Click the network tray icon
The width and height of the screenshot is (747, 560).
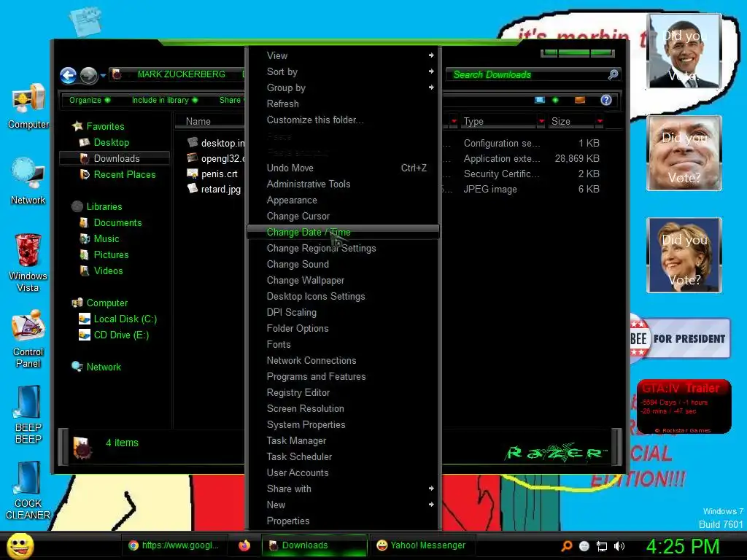(602, 546)
